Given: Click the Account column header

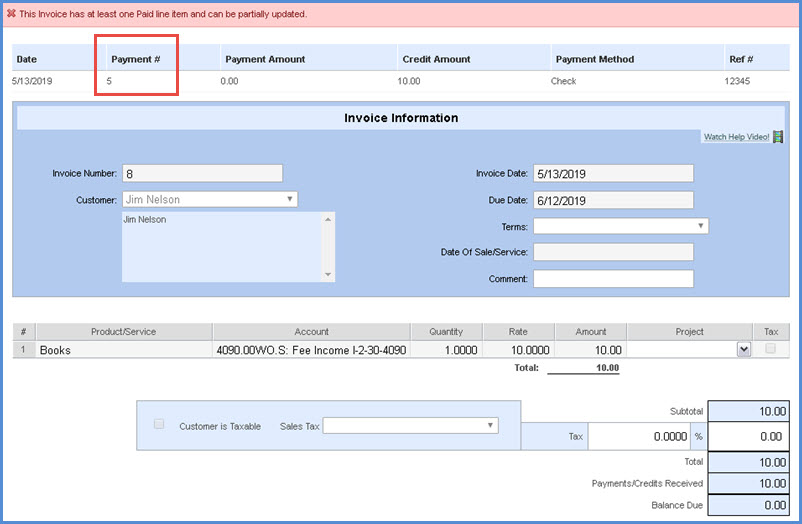Looking at the screenshot, I should tap(311, 332).
